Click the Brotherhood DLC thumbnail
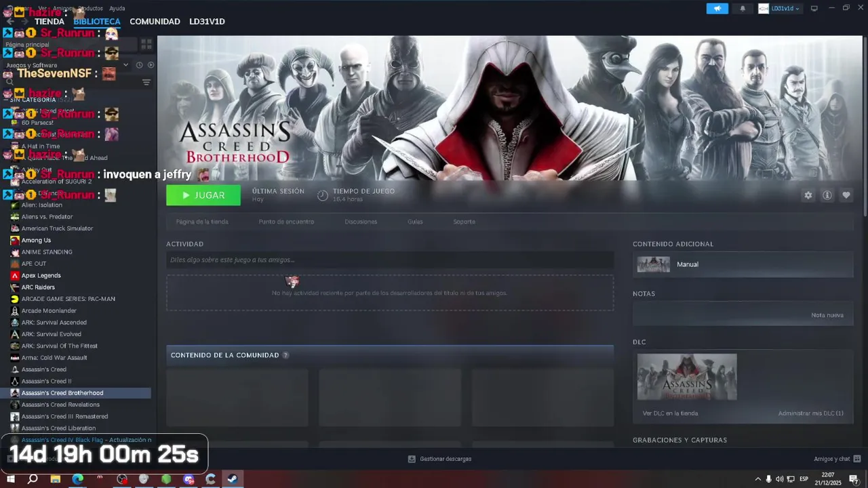Screen dimensions: 868x488 coord(687,377)
